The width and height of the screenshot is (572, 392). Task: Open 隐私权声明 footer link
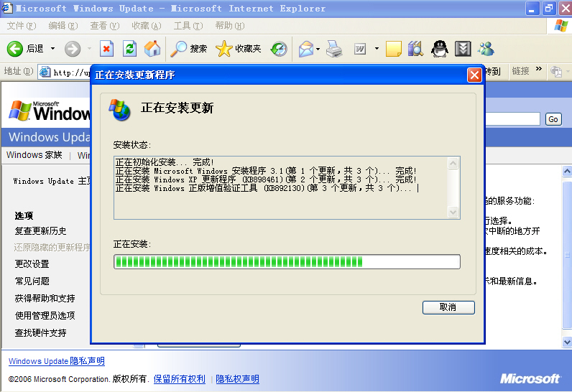click(x=237, y=379)
